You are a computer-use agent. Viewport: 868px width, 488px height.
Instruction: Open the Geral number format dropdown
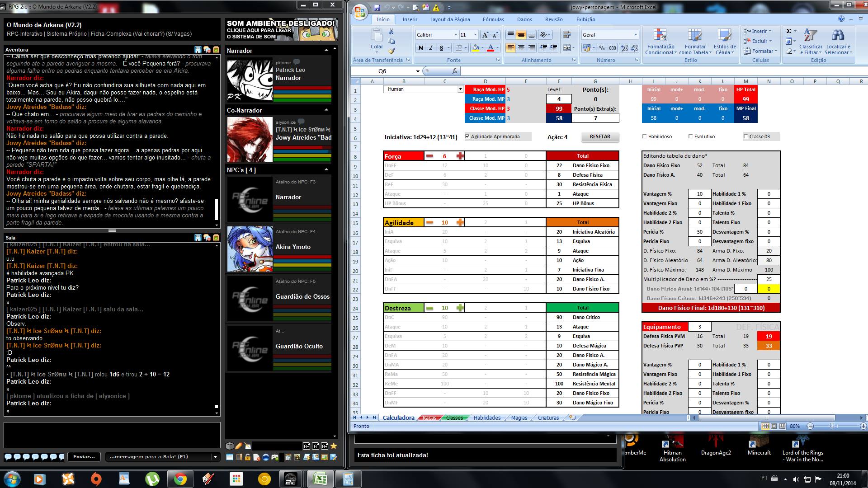635,35
